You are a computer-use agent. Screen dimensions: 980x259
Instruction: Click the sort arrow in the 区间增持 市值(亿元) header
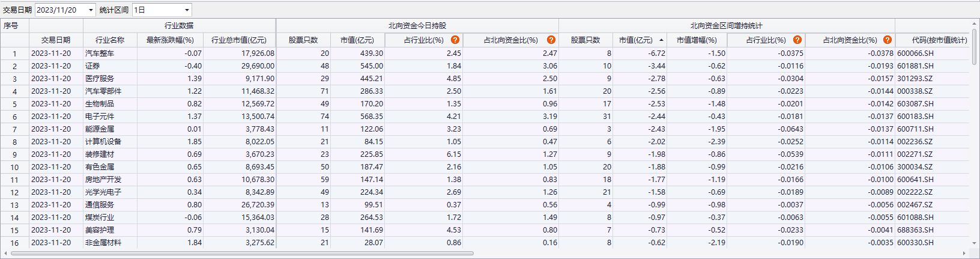coord(661,40)
